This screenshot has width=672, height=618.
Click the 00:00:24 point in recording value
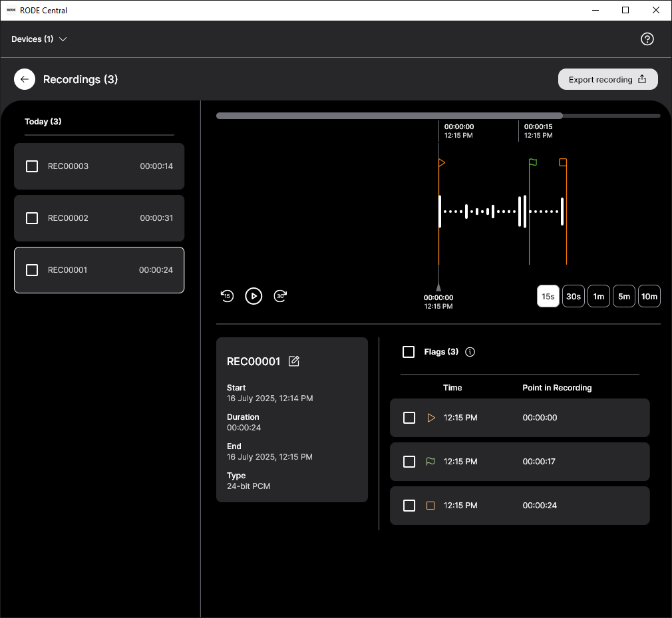540,506
